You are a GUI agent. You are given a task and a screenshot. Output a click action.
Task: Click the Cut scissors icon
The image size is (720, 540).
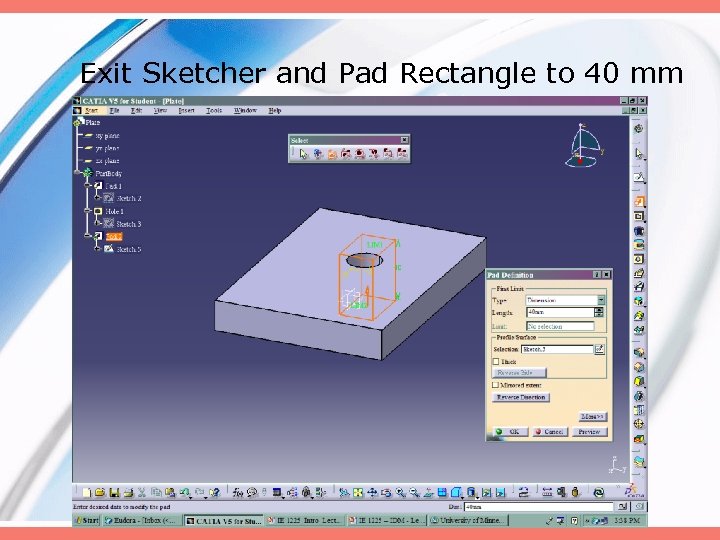(x=142, y=493)
